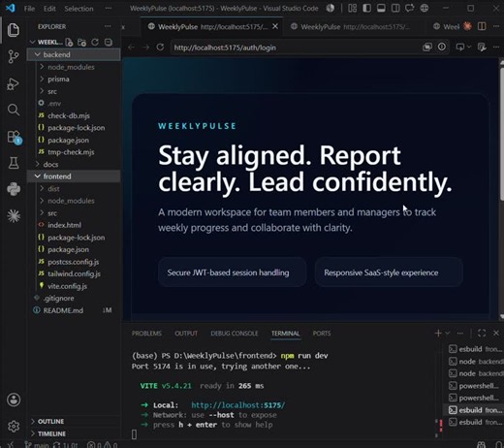Open the Search view in activity bar
The image size is (504, 448).
click(14, 110)
